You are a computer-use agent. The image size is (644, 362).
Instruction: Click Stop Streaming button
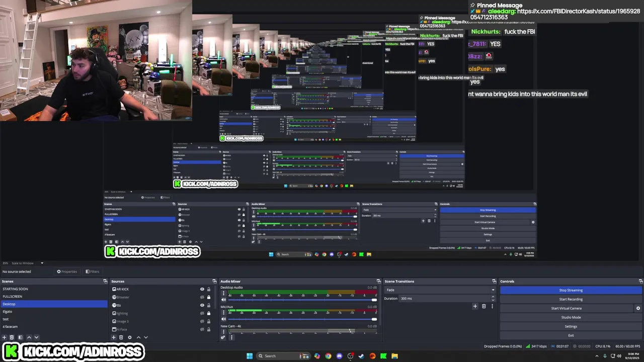click(571, 290)
